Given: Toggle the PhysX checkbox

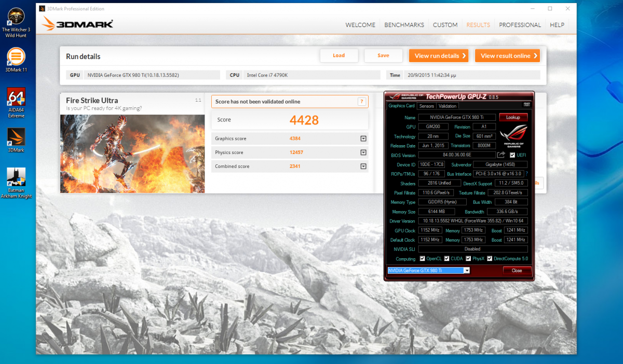Looking at the screenshot, I should (468, 258).
